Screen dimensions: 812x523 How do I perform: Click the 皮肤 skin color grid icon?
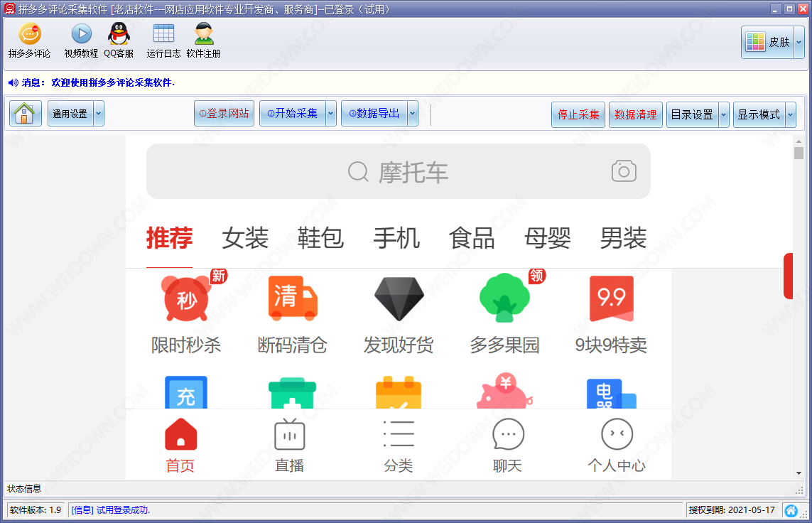point(756,42)
